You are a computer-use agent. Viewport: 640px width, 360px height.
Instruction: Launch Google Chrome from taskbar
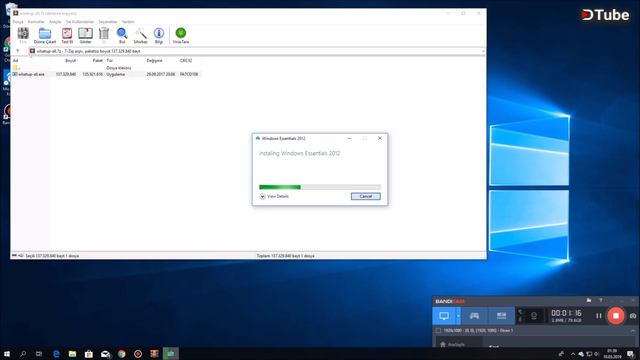click(122, 354)
